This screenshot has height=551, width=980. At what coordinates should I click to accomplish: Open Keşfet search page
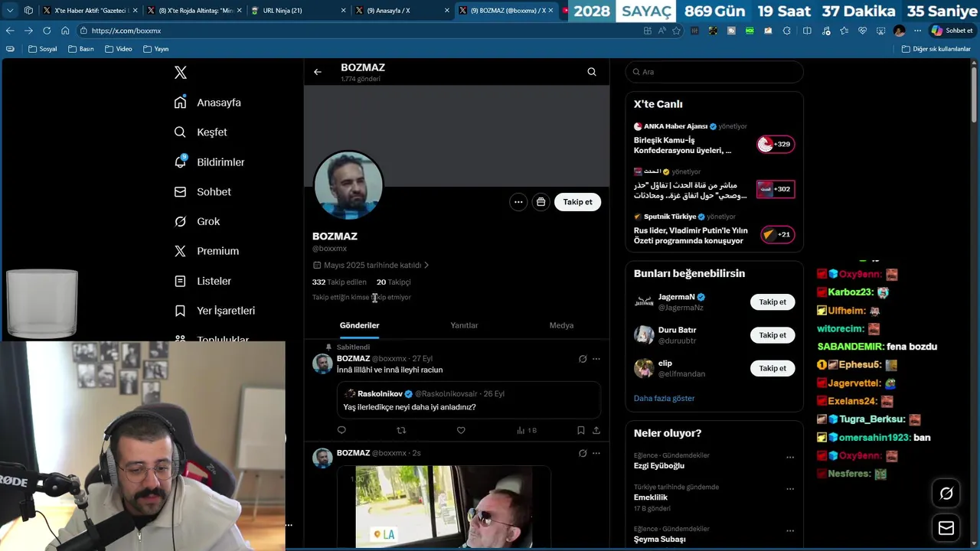pyautogui.click(x=201, y=132)
